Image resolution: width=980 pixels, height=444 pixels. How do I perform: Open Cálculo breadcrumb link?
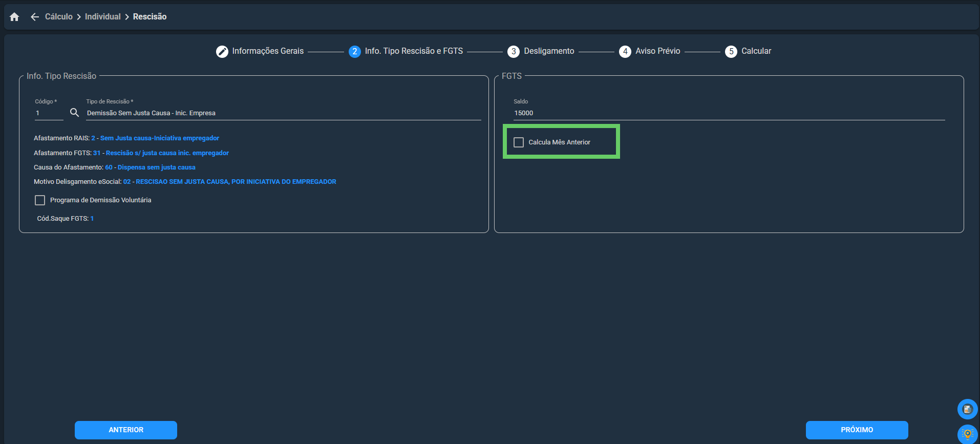tap(59, 17)
